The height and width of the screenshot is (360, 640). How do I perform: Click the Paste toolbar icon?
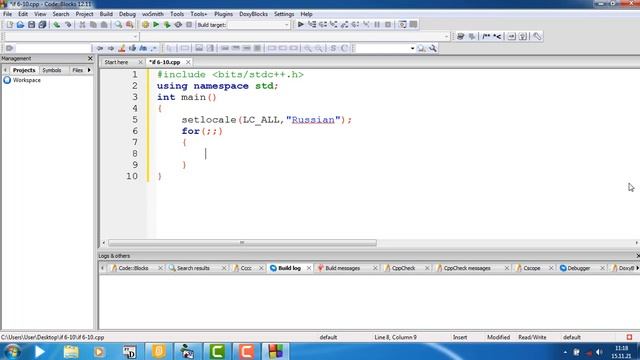[x=104, y=25]
